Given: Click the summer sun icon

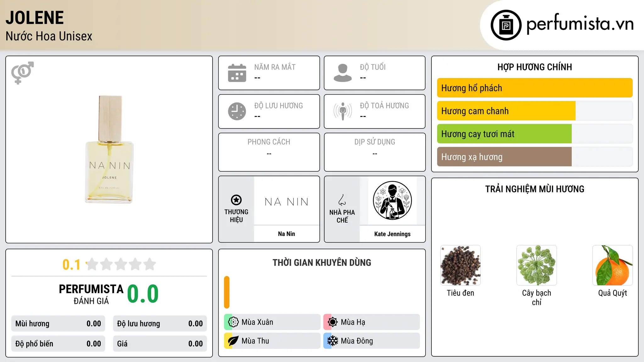Looking at the screenshot, I should tap(333, 322).
